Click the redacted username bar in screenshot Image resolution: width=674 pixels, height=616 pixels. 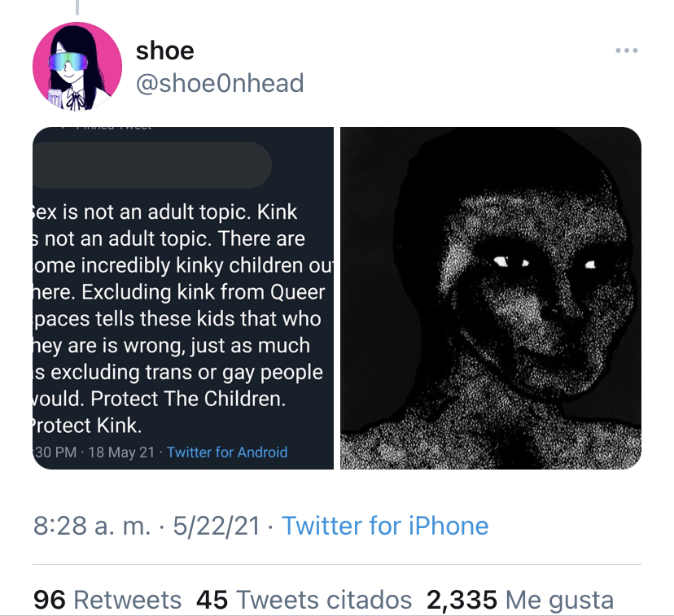(x=152, y=165)
